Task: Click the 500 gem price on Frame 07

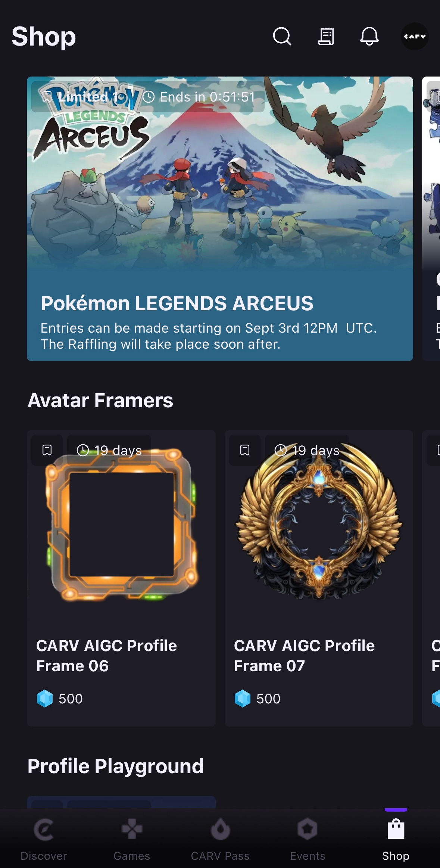Action: pos(258,699)
